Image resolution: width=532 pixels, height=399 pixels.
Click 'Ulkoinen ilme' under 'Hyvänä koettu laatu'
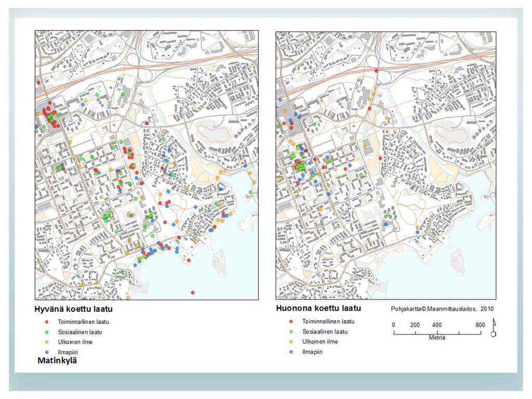pos(75,342)
